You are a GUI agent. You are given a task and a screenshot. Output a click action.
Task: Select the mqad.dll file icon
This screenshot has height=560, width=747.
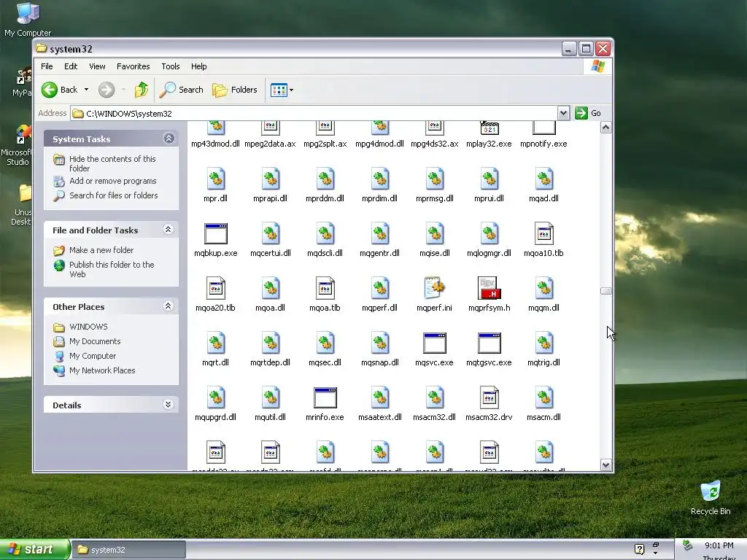click(543, 179)
